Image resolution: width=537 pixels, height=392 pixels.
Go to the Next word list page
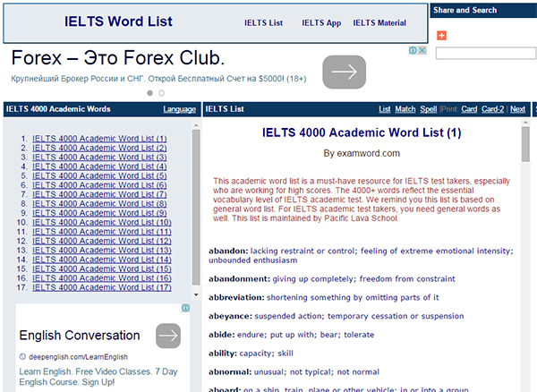517,109
